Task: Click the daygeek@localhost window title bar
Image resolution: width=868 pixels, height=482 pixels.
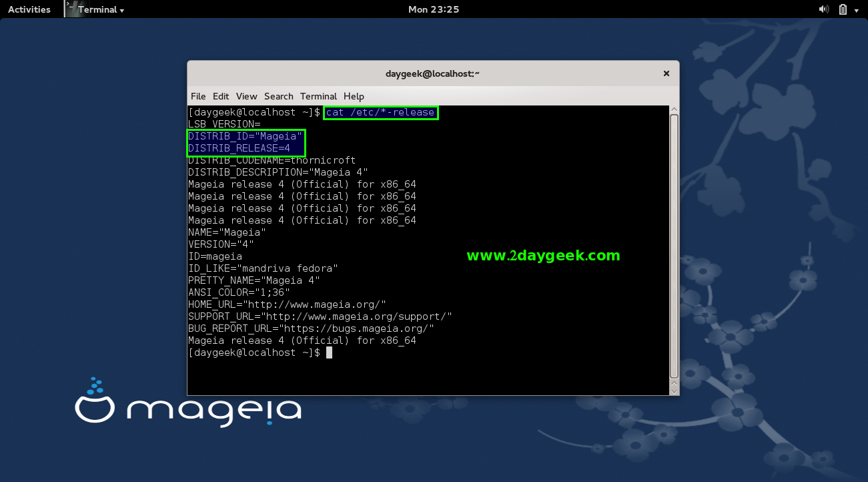Action: click(432, 73)
